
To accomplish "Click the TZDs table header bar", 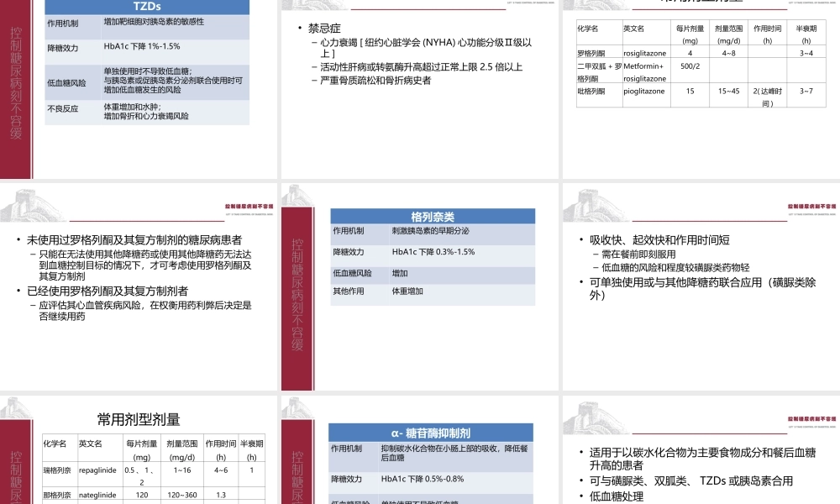I will click(x=145, y=7).
